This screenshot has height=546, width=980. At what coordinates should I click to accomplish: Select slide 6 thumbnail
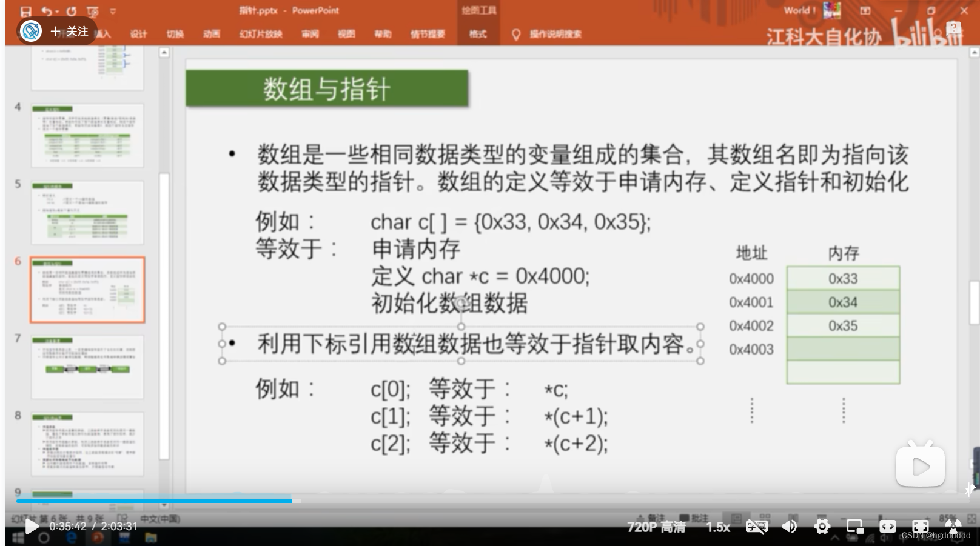point(87,289)
